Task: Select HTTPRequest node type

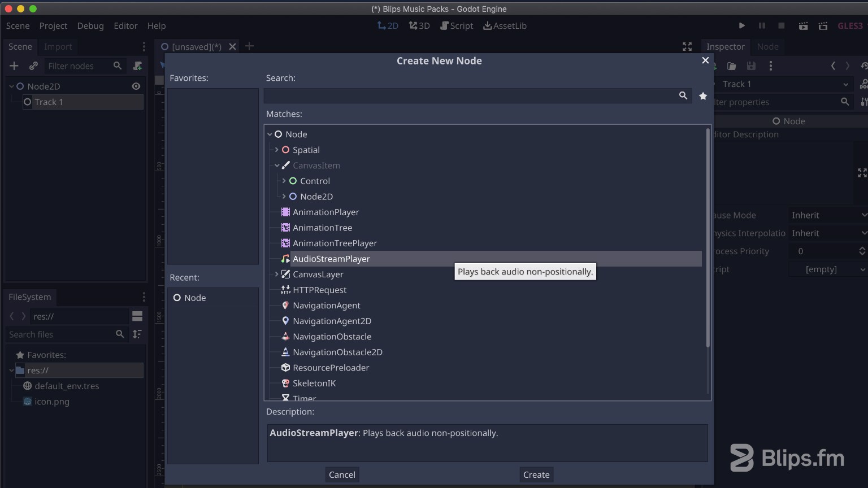Action: tap(319, 290)
